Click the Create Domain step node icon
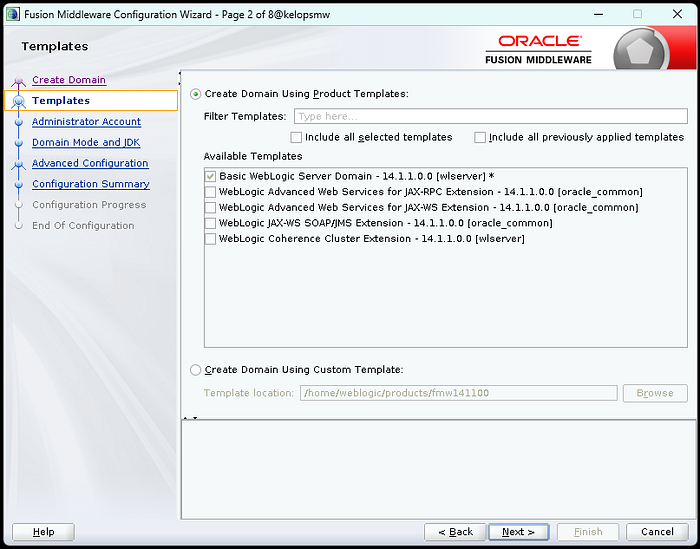The height and width of the screenshot is (549, 700). coord(18,81)
